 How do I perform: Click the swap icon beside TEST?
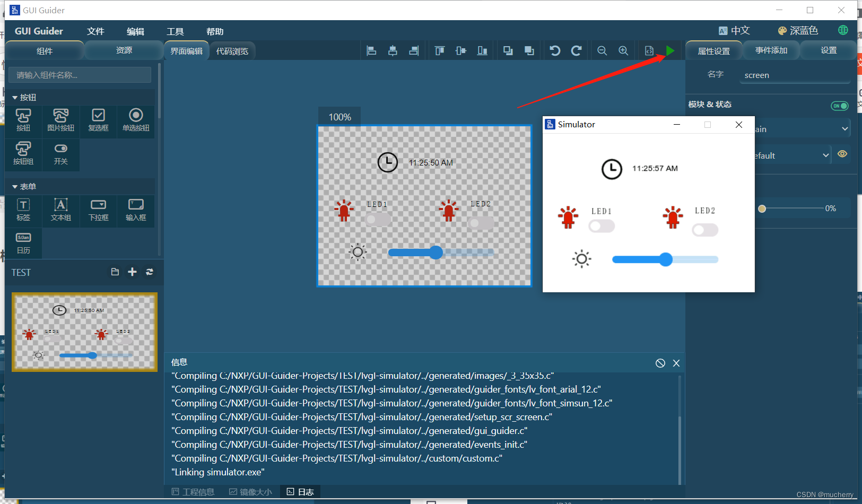(x=150, y=272)
